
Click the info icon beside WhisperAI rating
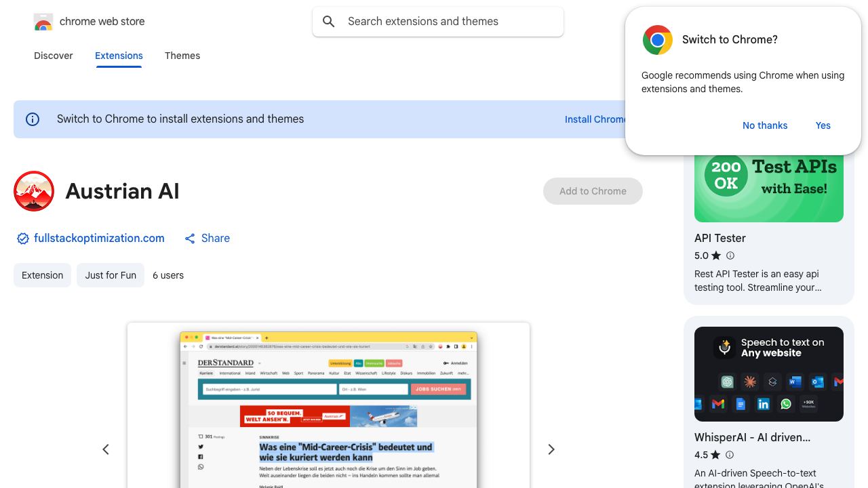730,455
